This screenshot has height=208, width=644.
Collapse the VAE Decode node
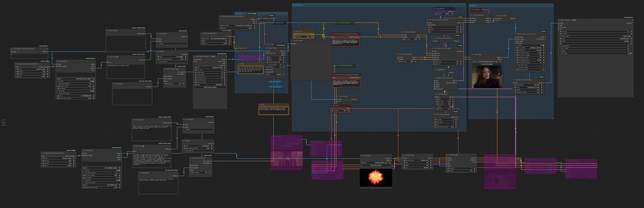[x=497, y=16]
